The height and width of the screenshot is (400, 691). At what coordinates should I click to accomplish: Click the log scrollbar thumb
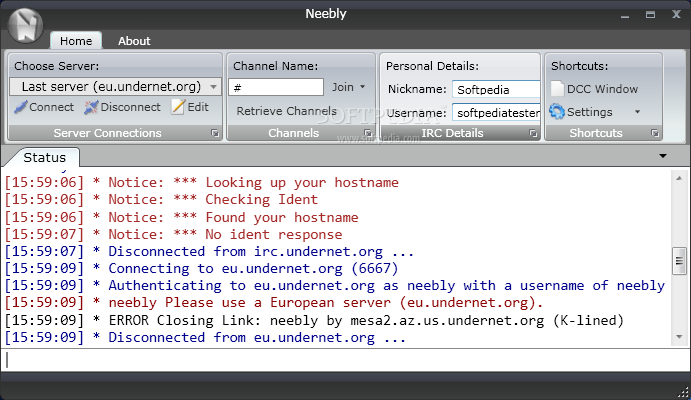[x=679, y=261]
